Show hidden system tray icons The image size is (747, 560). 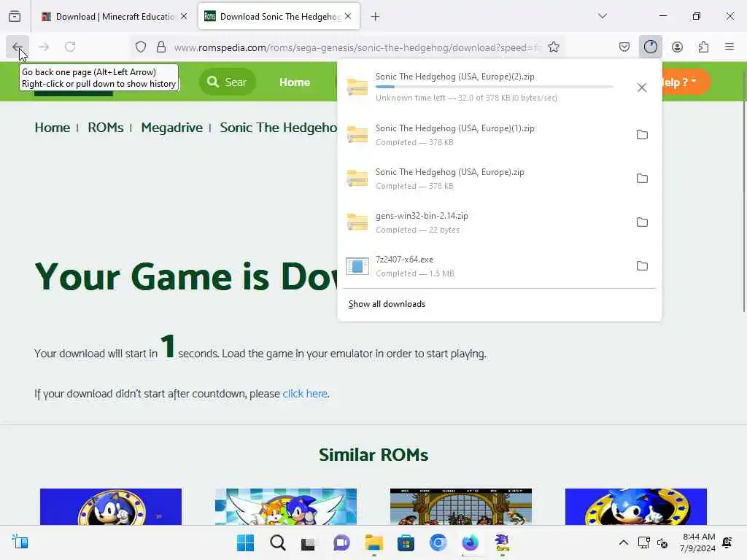pos(623,542)
